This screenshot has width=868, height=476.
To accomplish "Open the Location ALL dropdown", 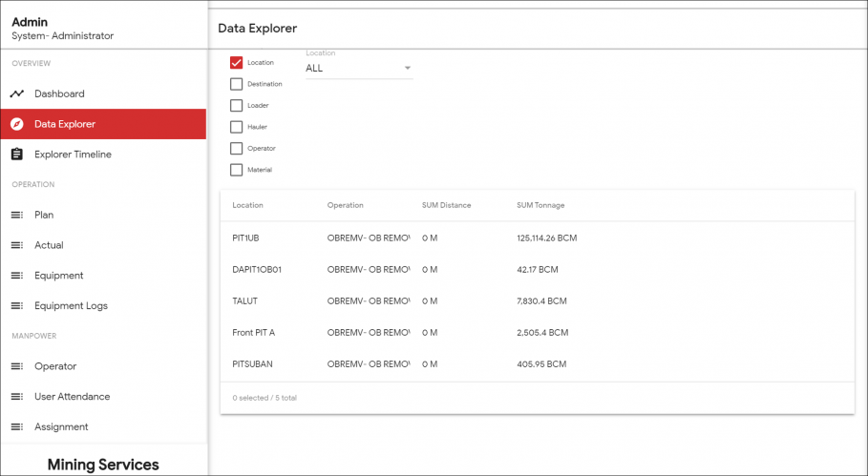I will tap(359, 69).
